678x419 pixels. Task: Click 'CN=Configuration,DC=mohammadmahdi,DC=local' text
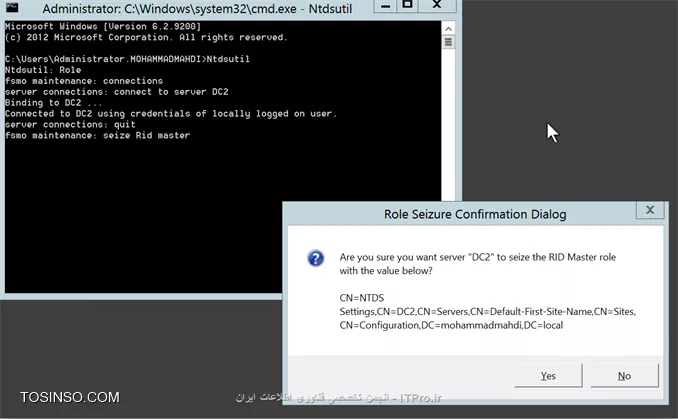point(451,325)
